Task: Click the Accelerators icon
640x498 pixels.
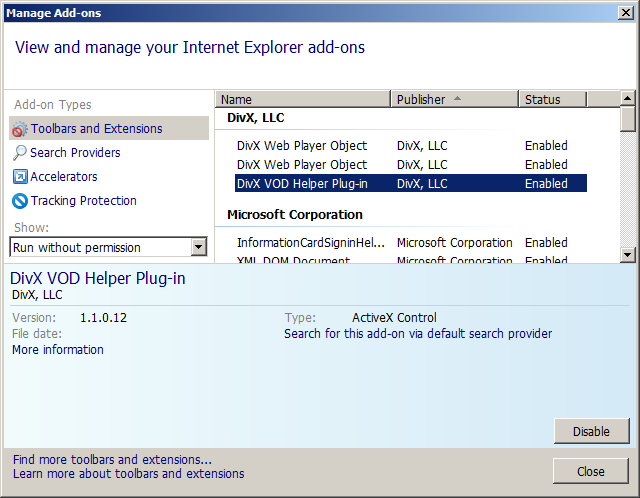Action: [x=20, y=177]
